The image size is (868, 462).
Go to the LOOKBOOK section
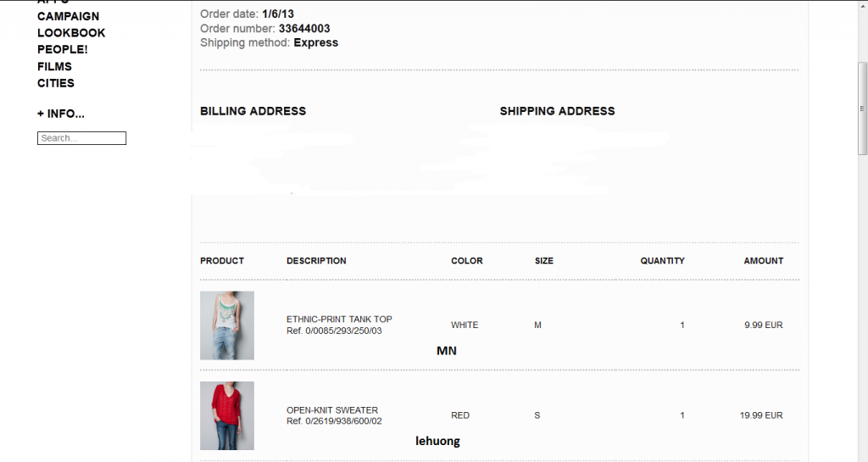pyautogui.click(x=71, y=33)
